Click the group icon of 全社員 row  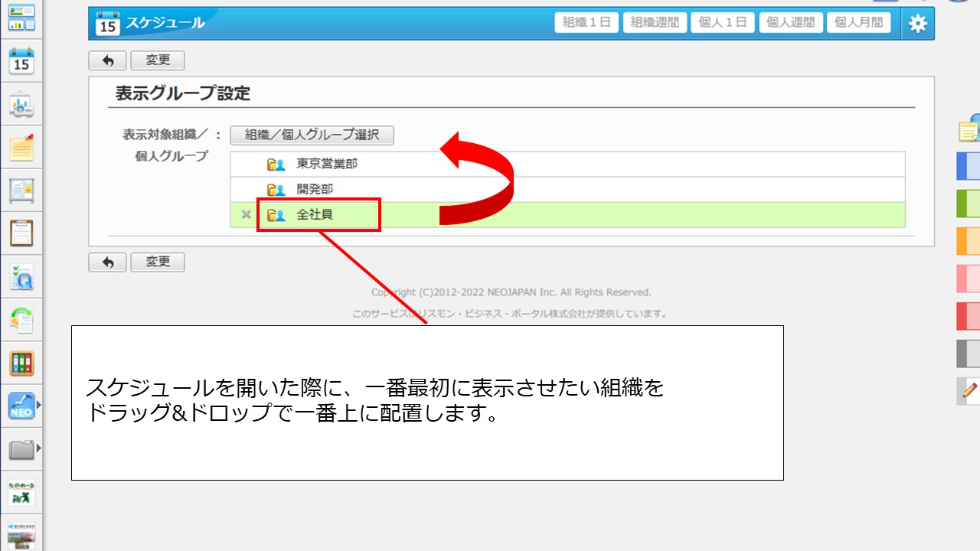[x=276, y=215]
